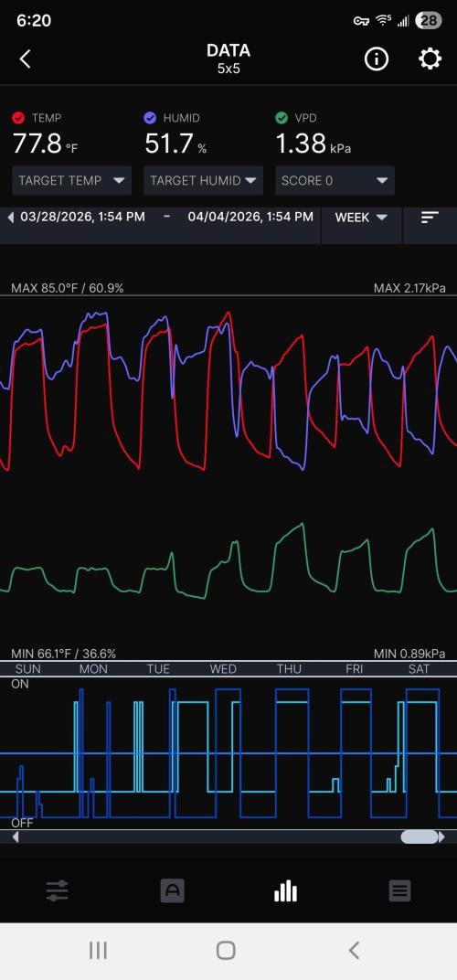
Task: Click the SAT day label on the timeline
Action: [419, 669]
